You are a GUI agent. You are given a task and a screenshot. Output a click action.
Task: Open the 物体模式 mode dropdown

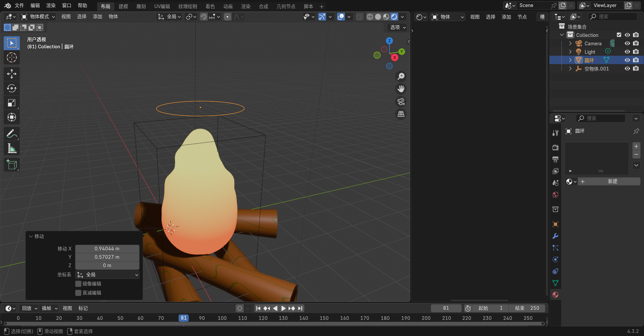point(38,17)
